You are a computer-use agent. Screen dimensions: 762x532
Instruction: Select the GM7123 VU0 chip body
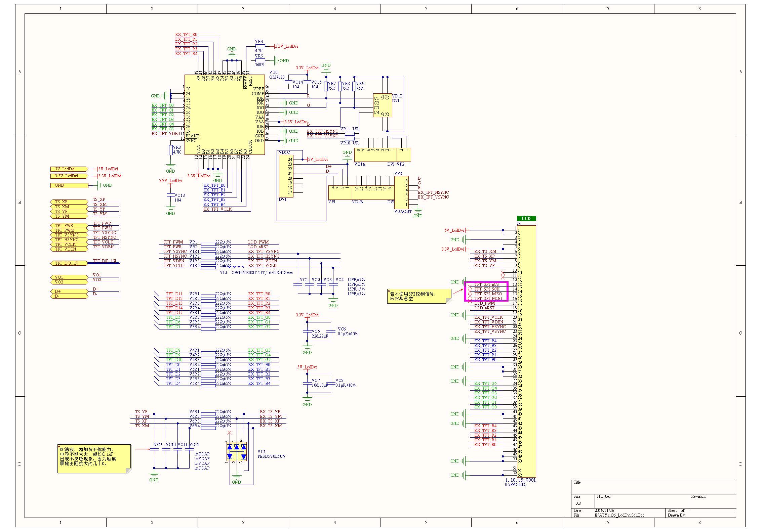tap(224, 114)
